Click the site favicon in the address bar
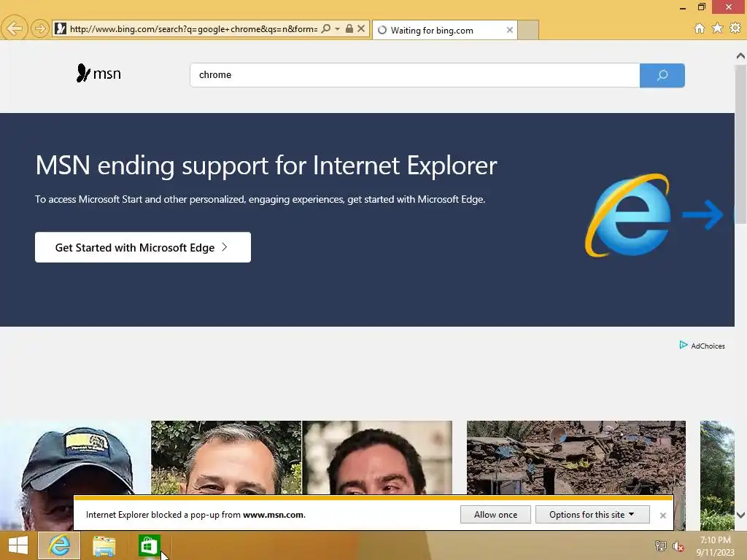The image size is (747, 560). 61,29
